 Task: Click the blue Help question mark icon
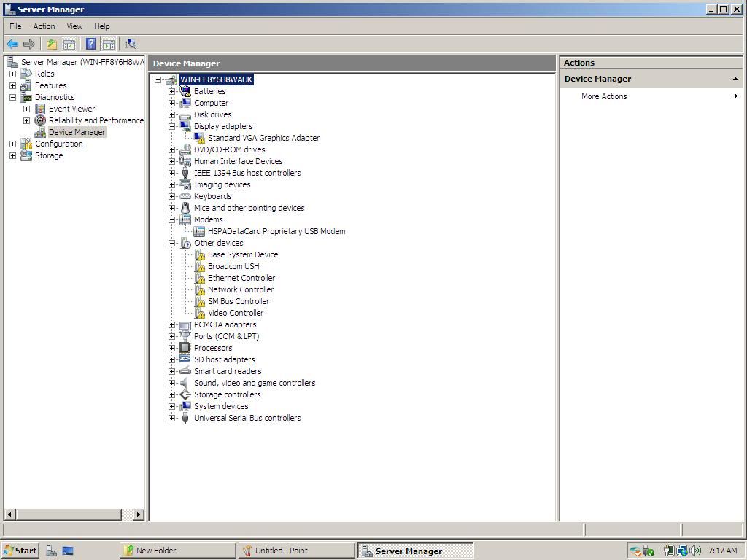(x=91, y=44)
